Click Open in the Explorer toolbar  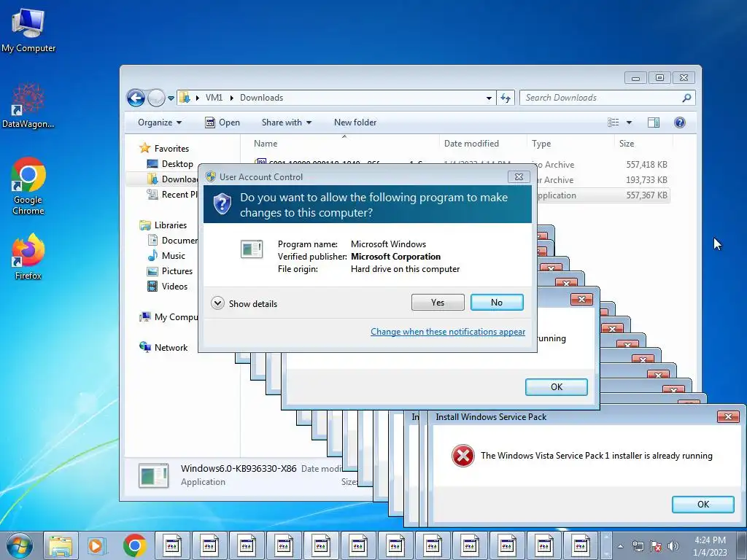tap(222, 122)
